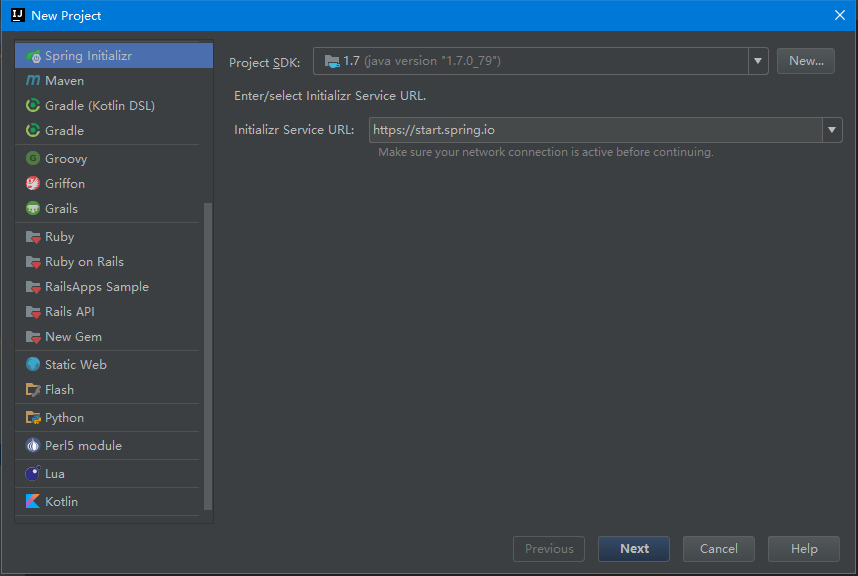Pick Groovy in the project list

[x=114, y=158]
